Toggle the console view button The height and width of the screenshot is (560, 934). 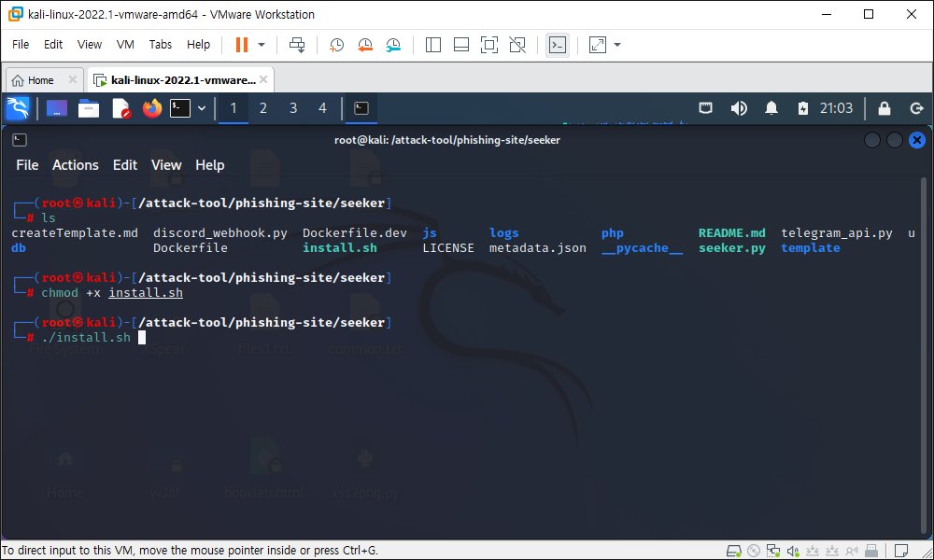point(558,45)
